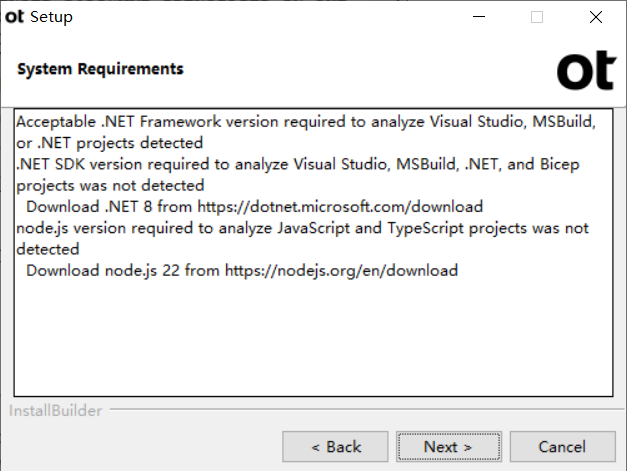Continue with the Next button

point(449,447)
